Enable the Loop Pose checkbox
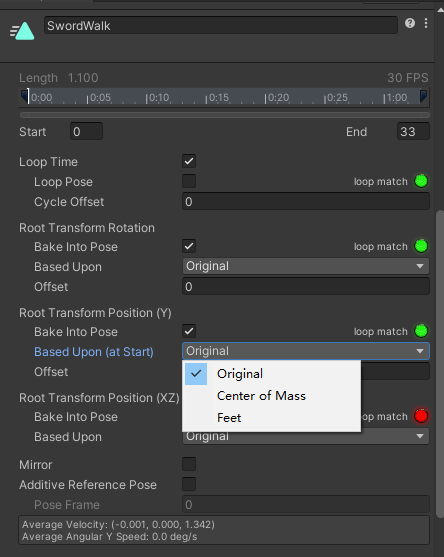This screenshot has width=444, height=557. 189,181
